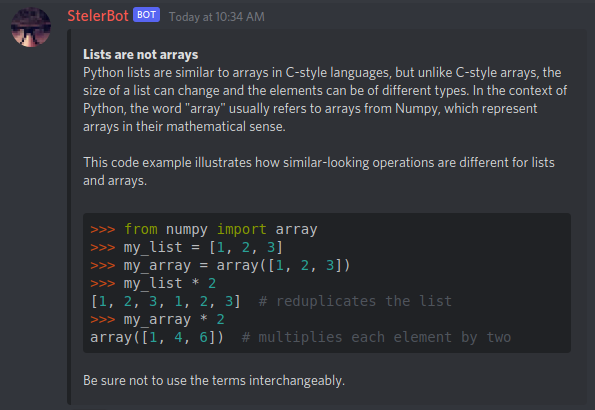
Task: Open the SteIerBot avatar image
Action: [x=31, y=27]
